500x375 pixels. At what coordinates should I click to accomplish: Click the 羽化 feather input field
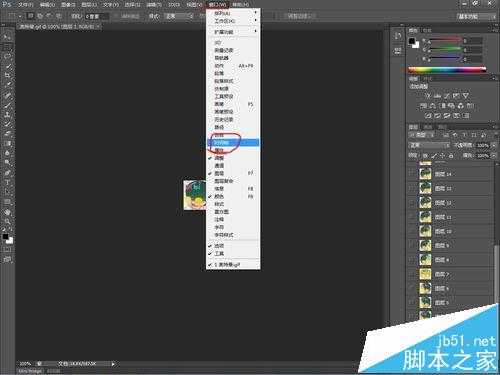(96, 16)
